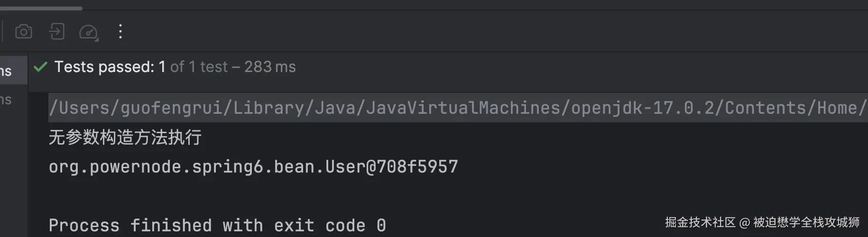Click the '被迫懋学全栈攻城狮' author watermark

806,222
